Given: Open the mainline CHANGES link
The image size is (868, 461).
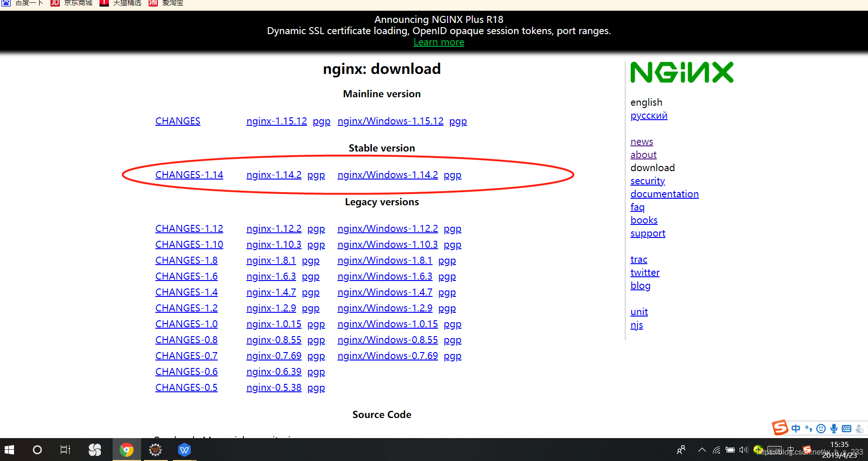Looking at the screenshot, I should [x=178, y=121].
